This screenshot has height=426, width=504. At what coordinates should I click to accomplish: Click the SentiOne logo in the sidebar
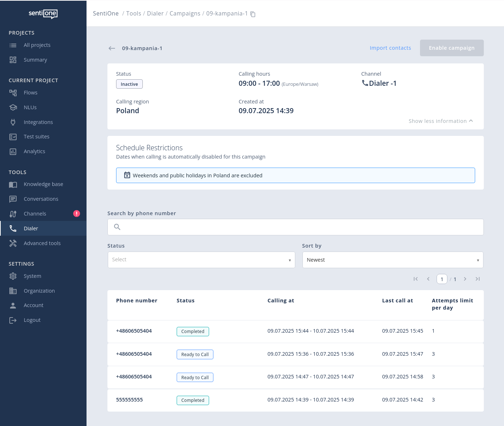click(x=43, y=14)
